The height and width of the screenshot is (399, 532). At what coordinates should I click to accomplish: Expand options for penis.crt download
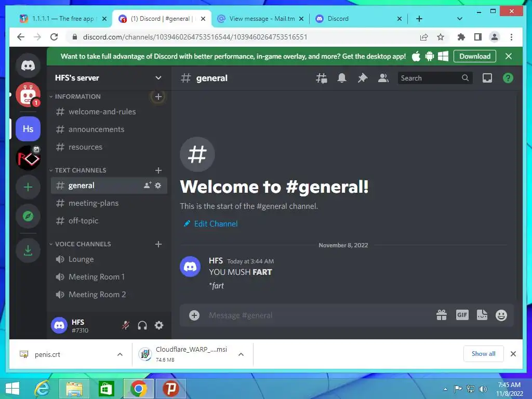pyautogui.click(x=120, y=354)
